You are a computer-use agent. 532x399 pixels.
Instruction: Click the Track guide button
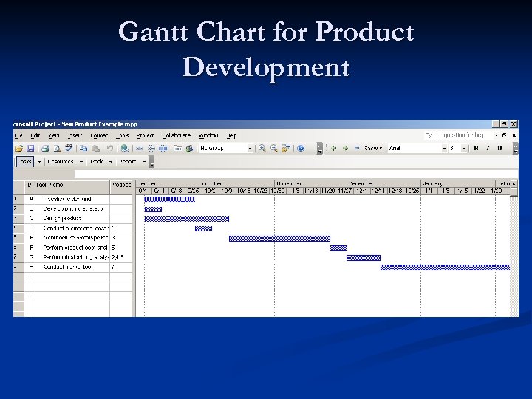coord(96,162)
